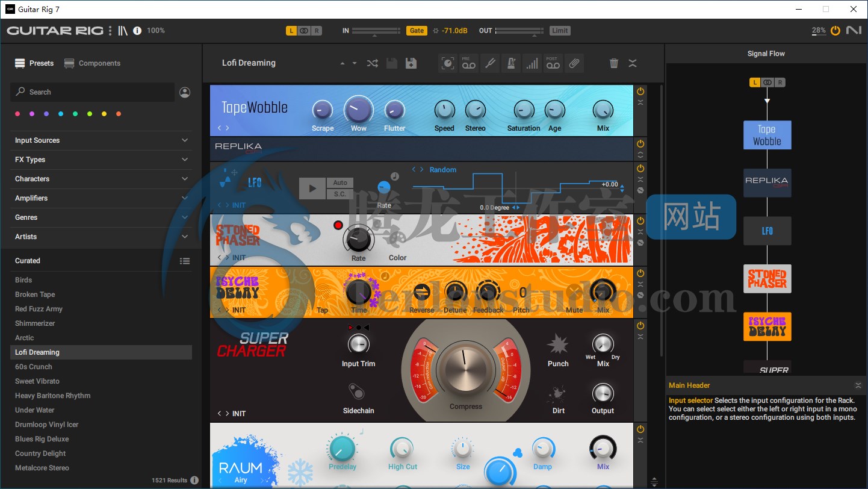The height and width of the screenshot is (489, 868).
Task: Click the search presets field
Action: pos(92,92)
